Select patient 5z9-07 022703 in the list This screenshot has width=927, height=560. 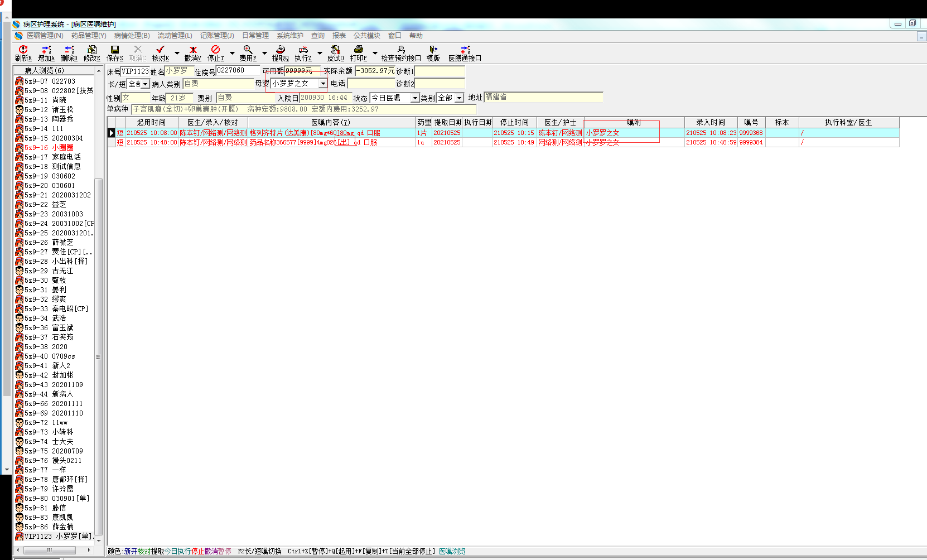pos(50,81)
